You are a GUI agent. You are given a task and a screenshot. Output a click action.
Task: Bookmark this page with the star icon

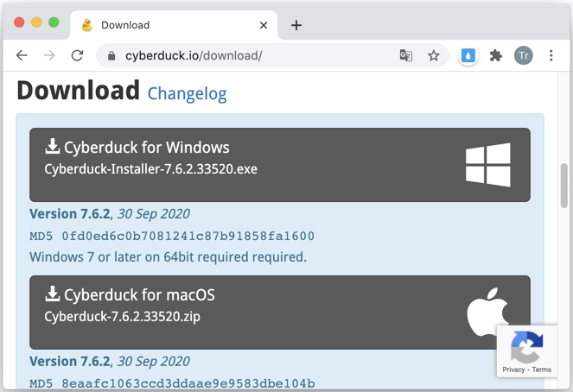click(433, 56)
